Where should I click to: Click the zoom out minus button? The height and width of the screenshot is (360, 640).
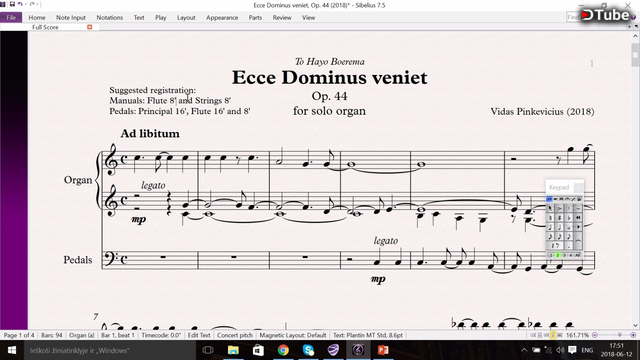[x=595, y=335]
